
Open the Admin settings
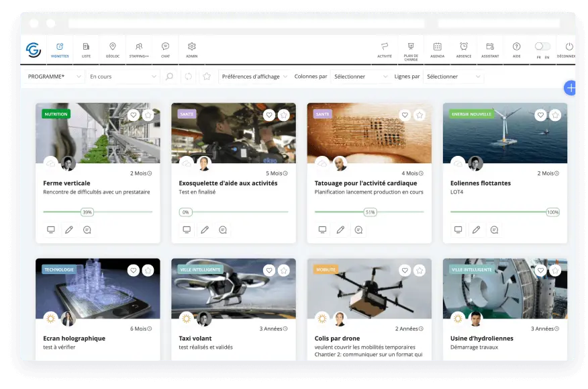click(x=191, y=50)
